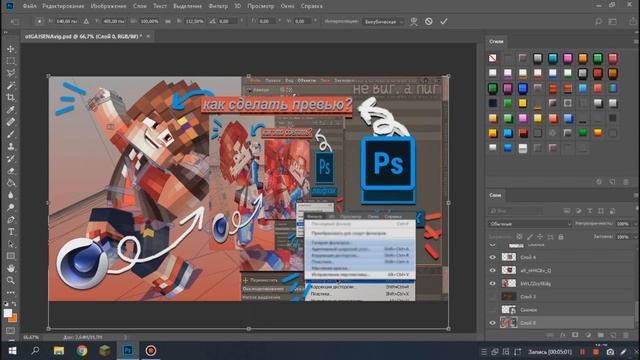Select the Path Selection tool
The width and height of the screenshot is (640, 360).
(x=11, y=244)
